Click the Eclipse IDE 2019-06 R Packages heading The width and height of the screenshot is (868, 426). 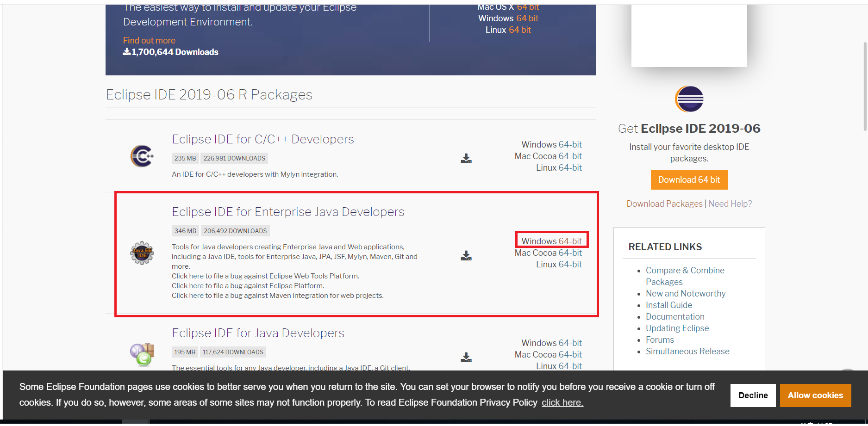click(x=209, y=94)
